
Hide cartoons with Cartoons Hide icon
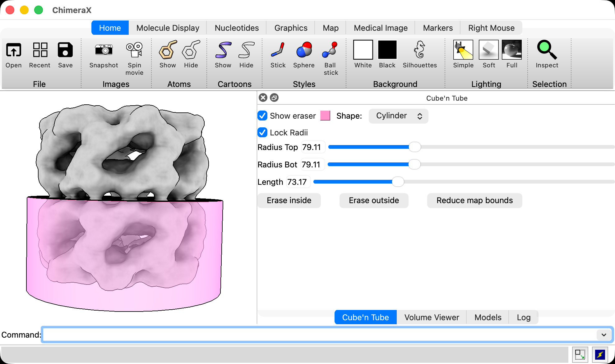246,50
